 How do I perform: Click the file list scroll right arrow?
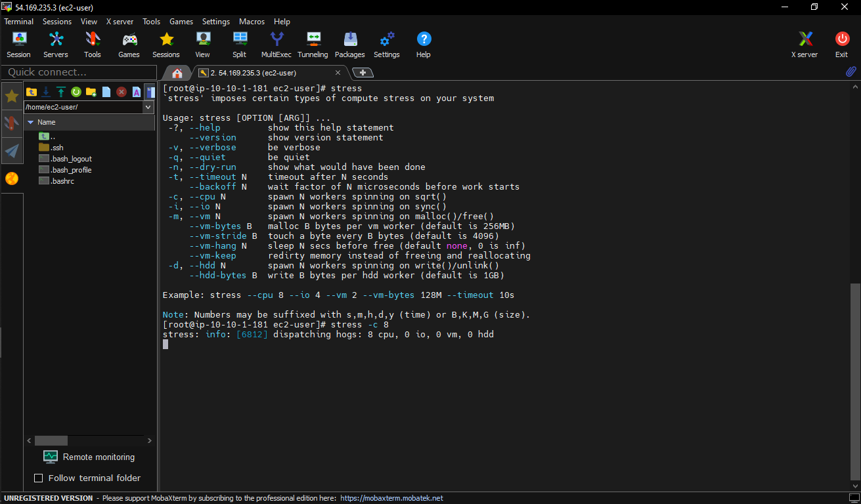tap(150, 441)
